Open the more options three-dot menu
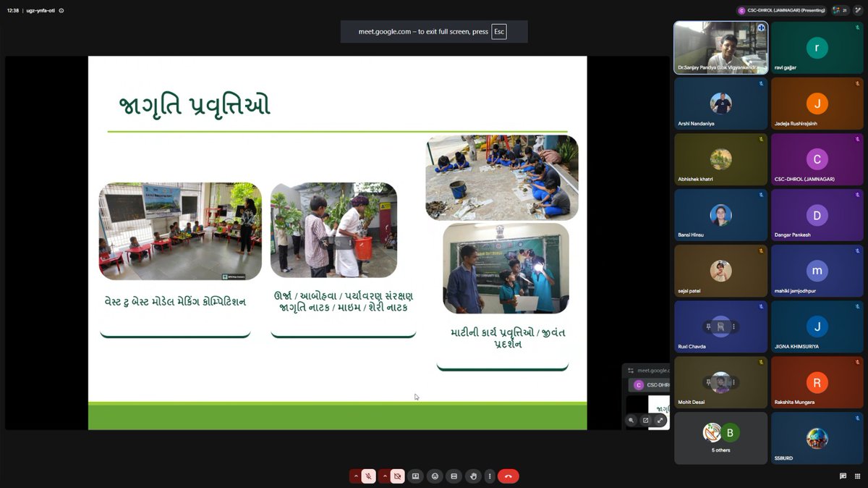The image size is (868, 488). coord(490,476)
